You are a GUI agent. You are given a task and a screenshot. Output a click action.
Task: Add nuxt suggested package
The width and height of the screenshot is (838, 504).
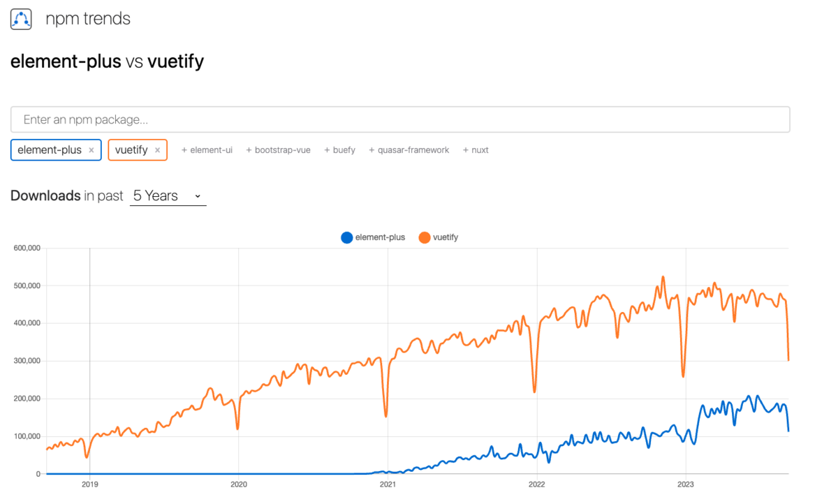(476, 150)
